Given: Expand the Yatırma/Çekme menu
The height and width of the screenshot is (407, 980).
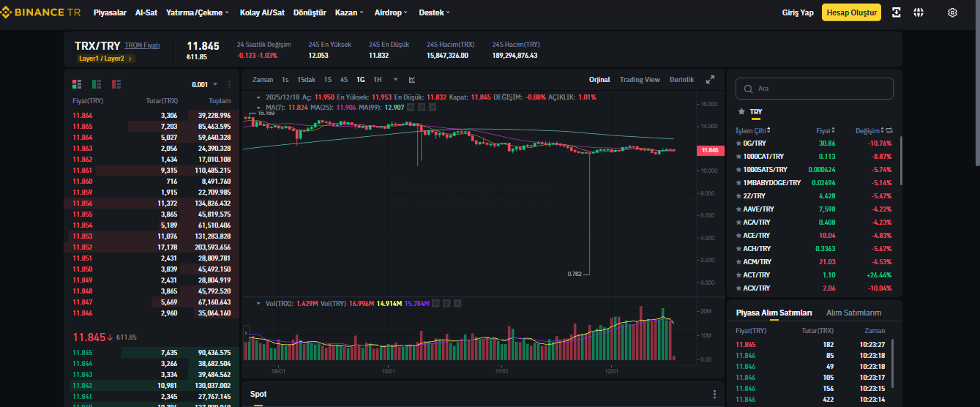Looking at the screenshot, I should [198, 12].
